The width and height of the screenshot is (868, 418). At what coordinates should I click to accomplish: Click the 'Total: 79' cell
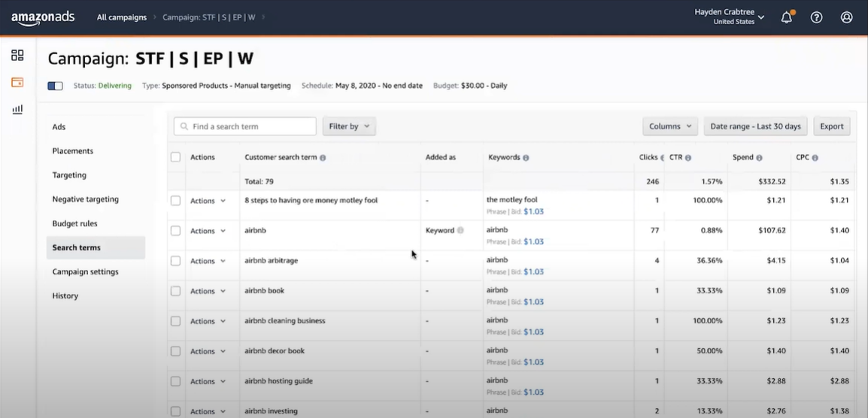259,182
